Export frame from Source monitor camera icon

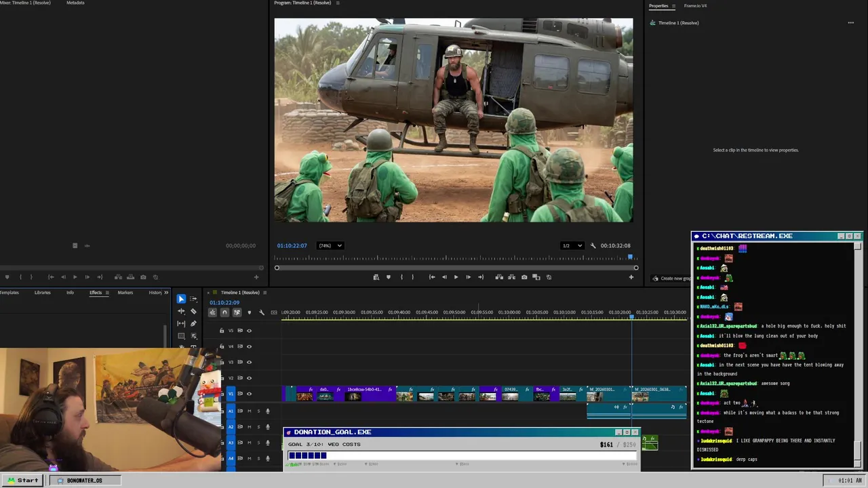pyautogui.click(x=143, y=277)
